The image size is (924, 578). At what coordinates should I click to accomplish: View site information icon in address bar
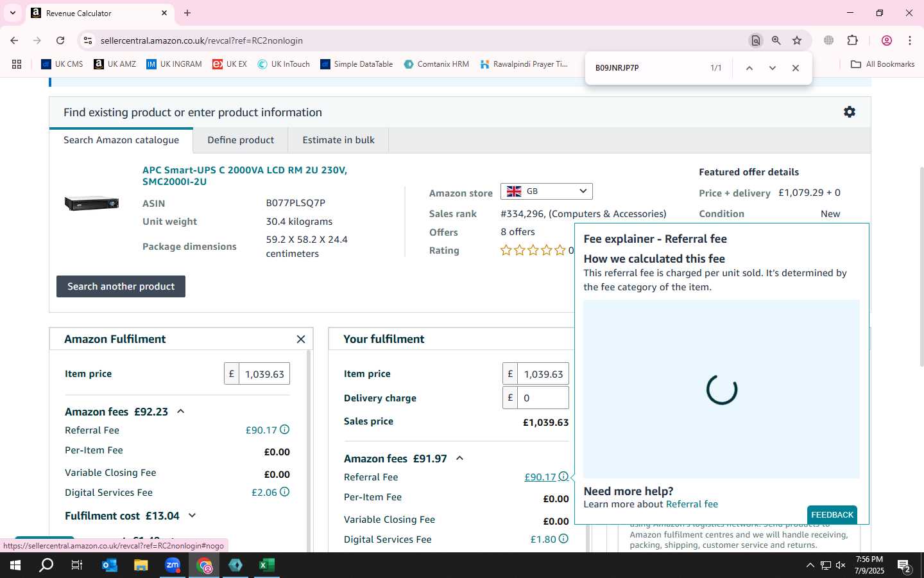(x=88, y=40)
